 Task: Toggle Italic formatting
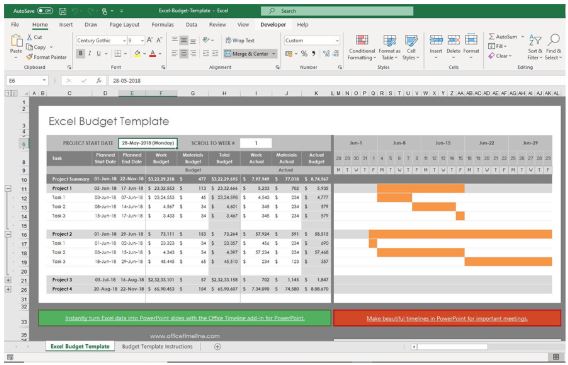pos(89,54)
